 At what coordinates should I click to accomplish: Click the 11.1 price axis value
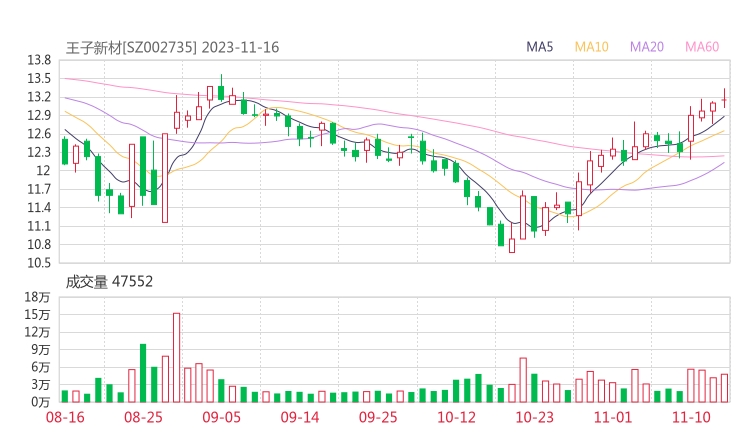(39, 226)
